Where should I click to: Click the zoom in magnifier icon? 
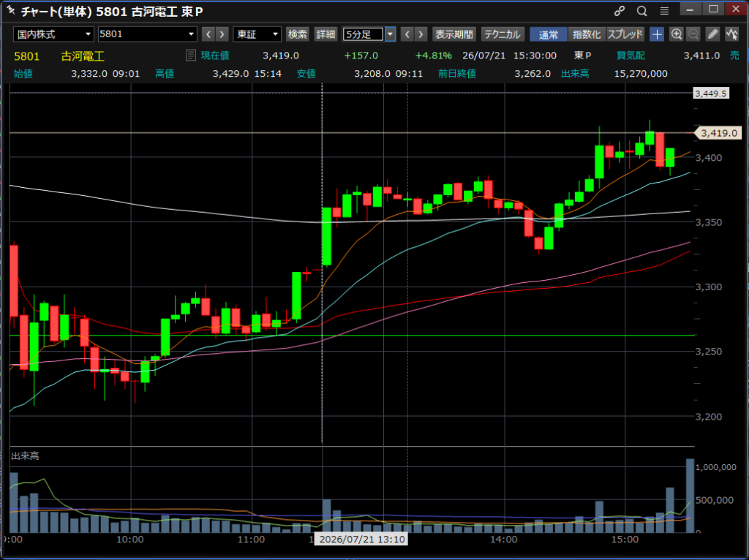coord(676,34)
